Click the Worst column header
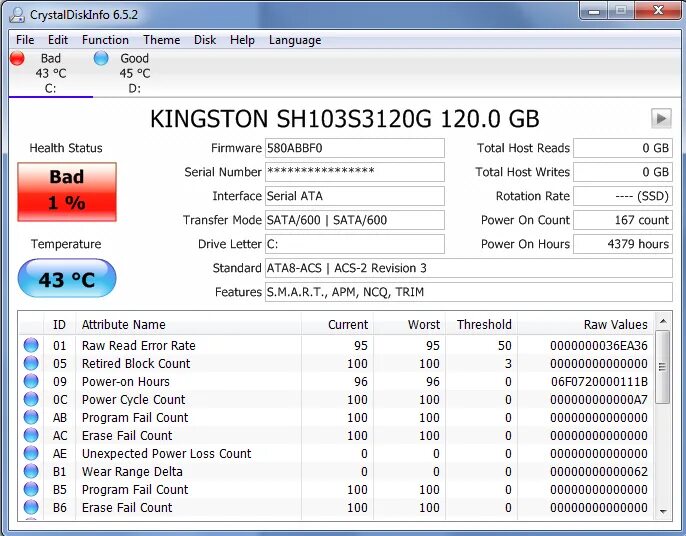This screenshot has height=536, width=686. point(409,324)
